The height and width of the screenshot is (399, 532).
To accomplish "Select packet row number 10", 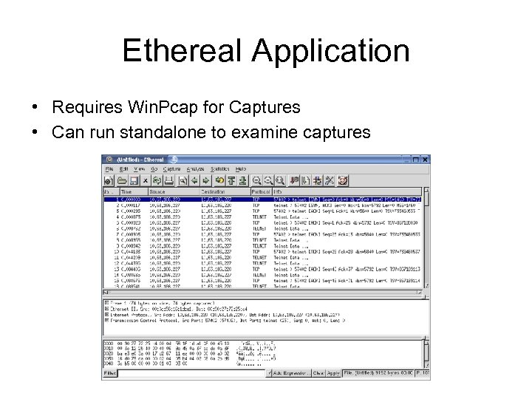I will click(x=262, y=252).
